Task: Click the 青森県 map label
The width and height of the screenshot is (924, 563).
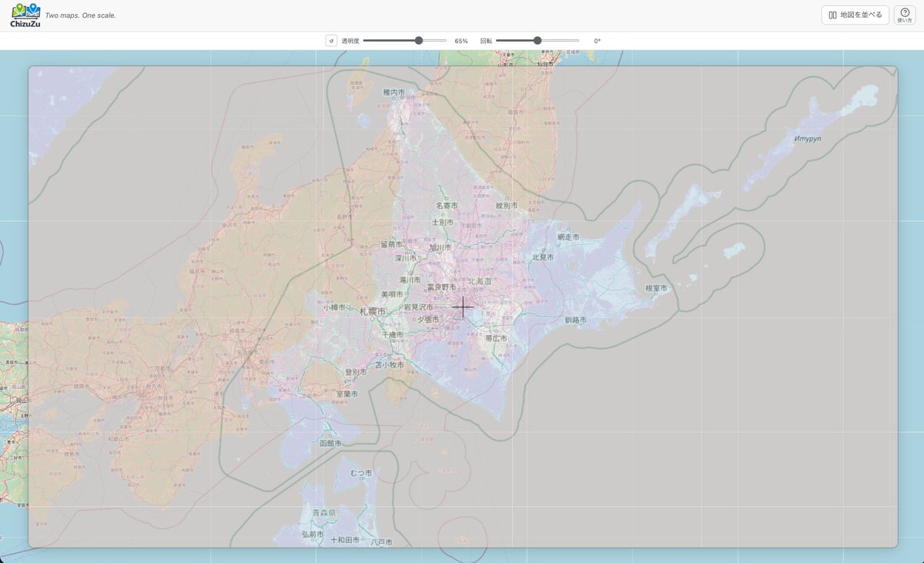Action: point(324,513)
